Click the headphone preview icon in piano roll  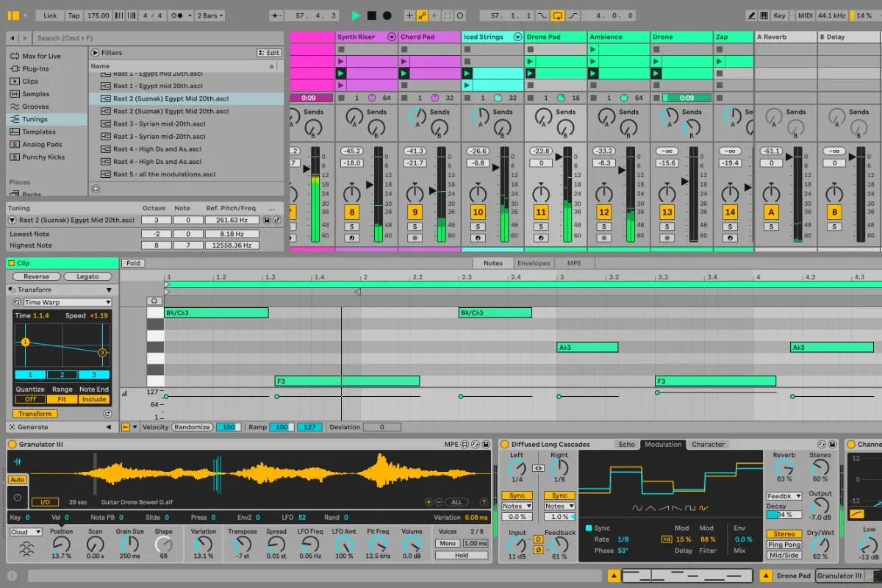coord(154,301)
